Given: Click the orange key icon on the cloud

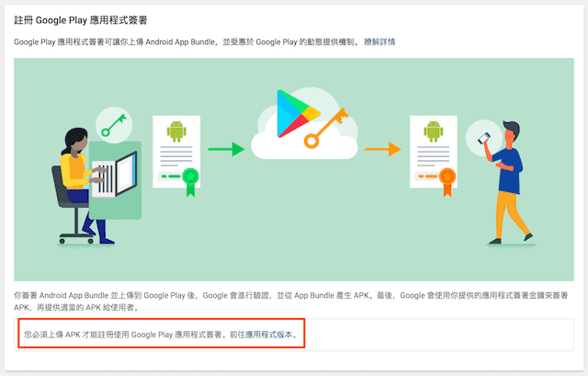Looking at the screenshot, I should coord(326,129).
